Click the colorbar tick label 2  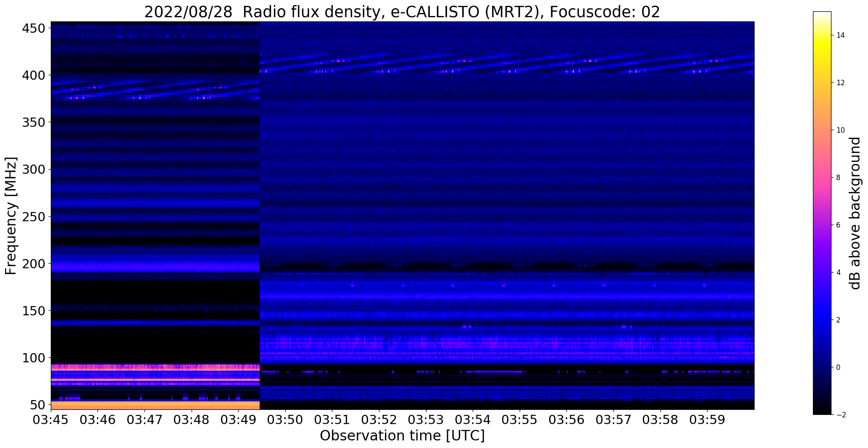[x=838, y=320]
